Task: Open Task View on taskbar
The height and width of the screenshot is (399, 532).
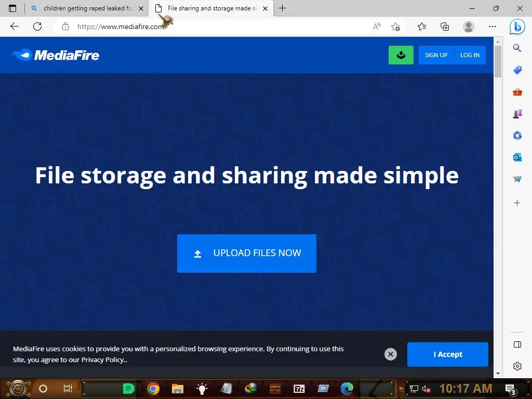Action: point(68,389)
